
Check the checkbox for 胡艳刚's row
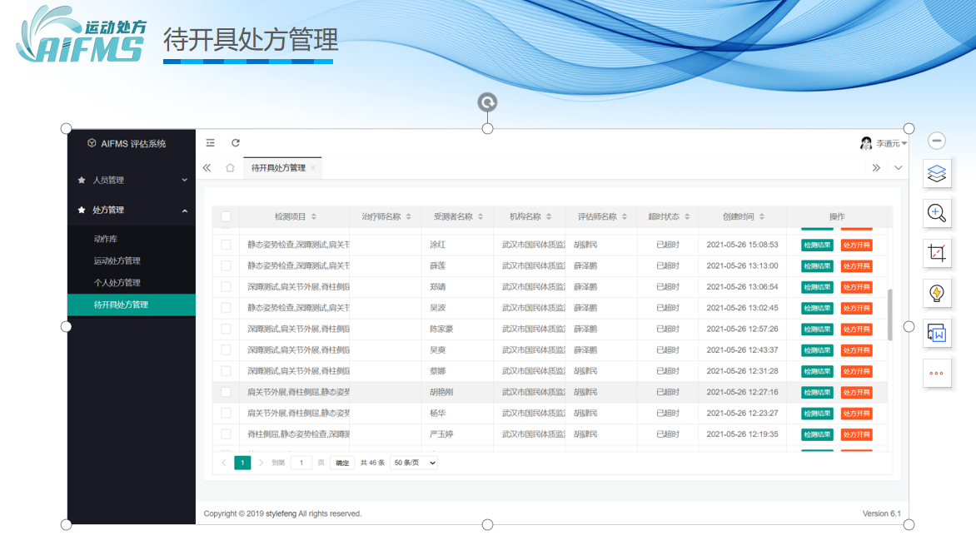pyautogui.click(x=226, y=392)
